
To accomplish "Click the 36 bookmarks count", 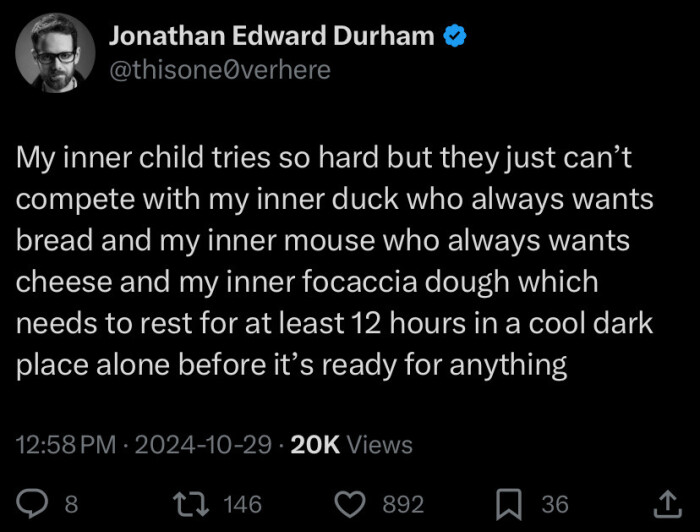I will (x=555, y=504).
